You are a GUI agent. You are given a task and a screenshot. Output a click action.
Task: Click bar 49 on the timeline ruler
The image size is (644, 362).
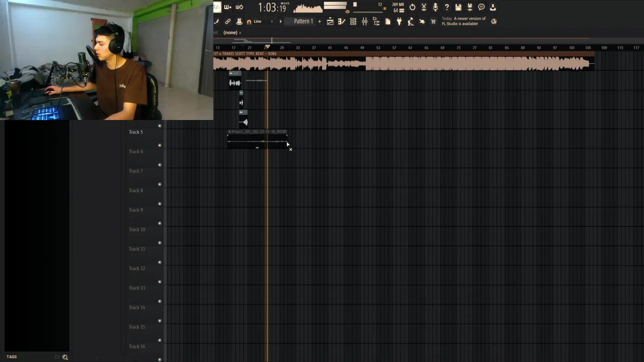(362, 48)
